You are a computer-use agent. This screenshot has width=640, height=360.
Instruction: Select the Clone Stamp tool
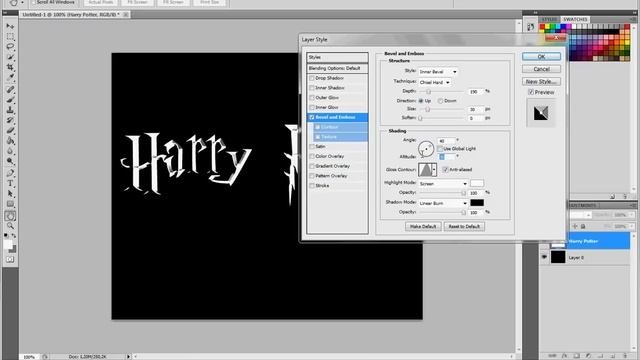click(x=10, y=110)
